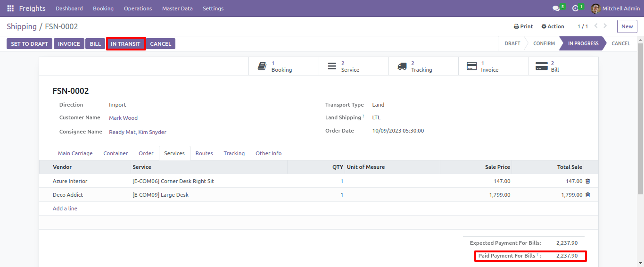Open the chat messages icon
The width and height of the screenshot is (644, 267).
(x=556, y=8)
